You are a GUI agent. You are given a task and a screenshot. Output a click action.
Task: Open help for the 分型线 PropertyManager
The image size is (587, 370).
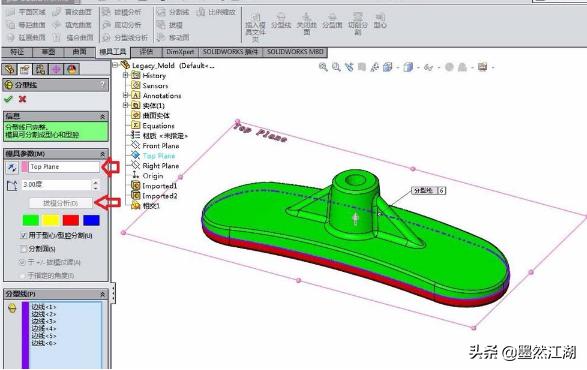coord(102,85)
